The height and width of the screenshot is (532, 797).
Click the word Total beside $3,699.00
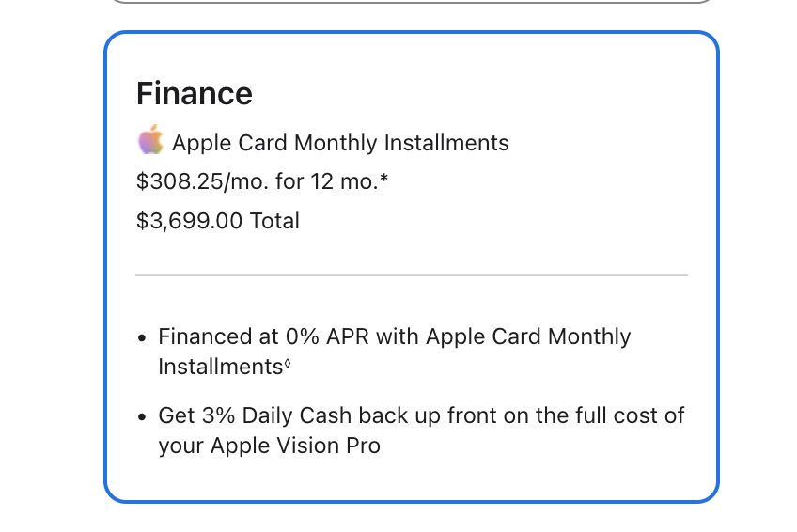click(274, 221)
